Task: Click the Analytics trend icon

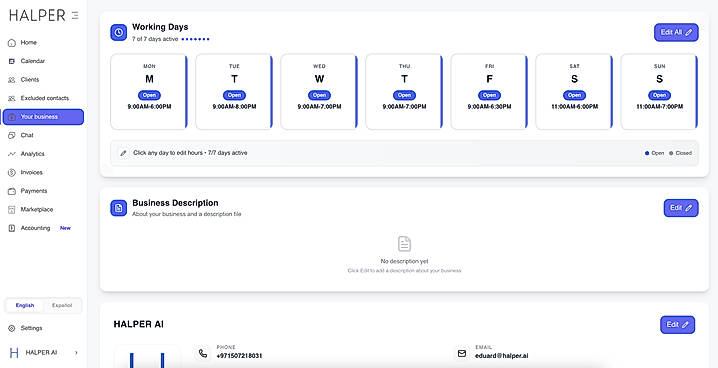Action: point(12,154)
